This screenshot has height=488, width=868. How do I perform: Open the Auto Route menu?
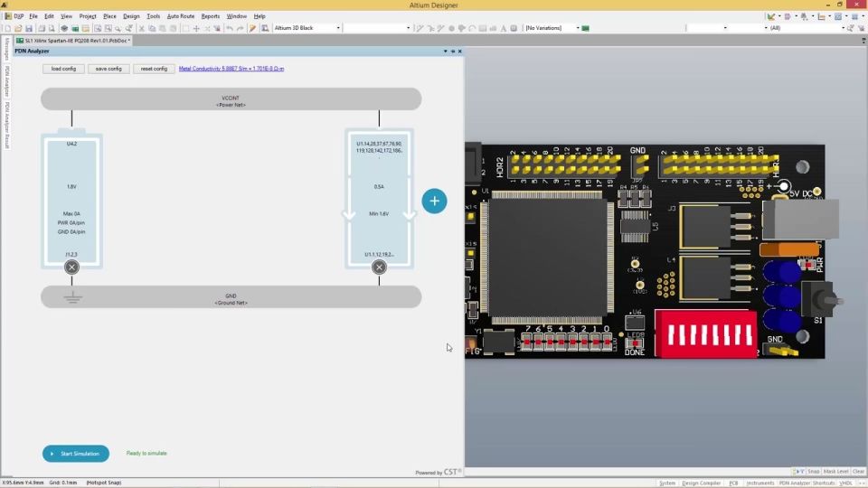(x=181, y=16)
